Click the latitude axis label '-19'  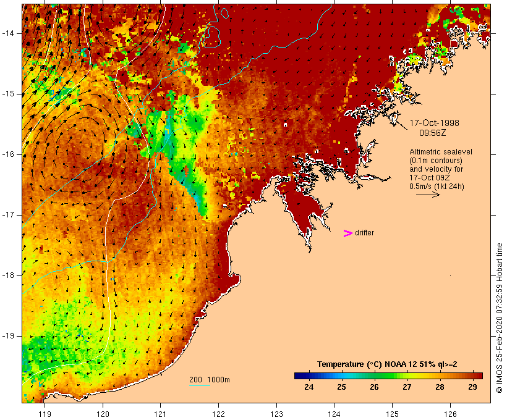coord(8,336)
